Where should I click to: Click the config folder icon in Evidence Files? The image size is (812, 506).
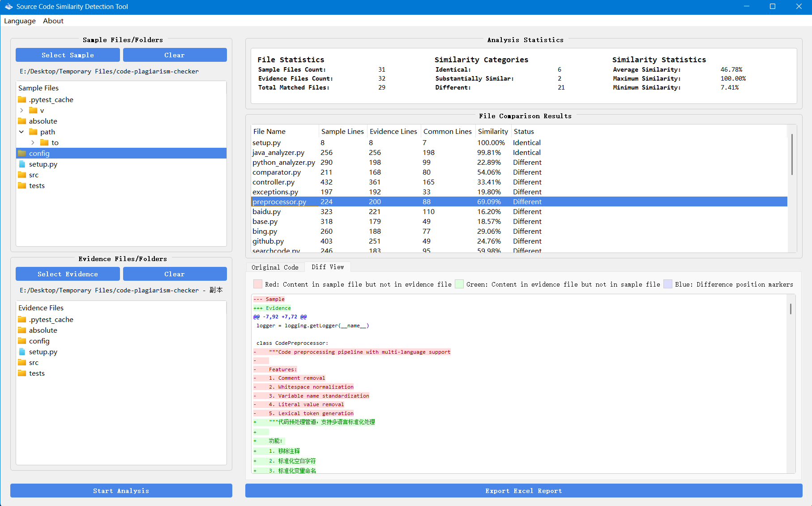click(x=22, y=341)
